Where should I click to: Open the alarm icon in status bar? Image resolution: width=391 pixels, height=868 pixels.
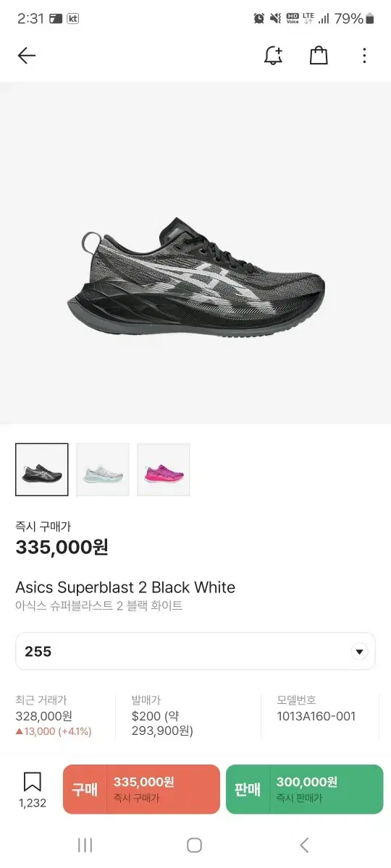259,19
